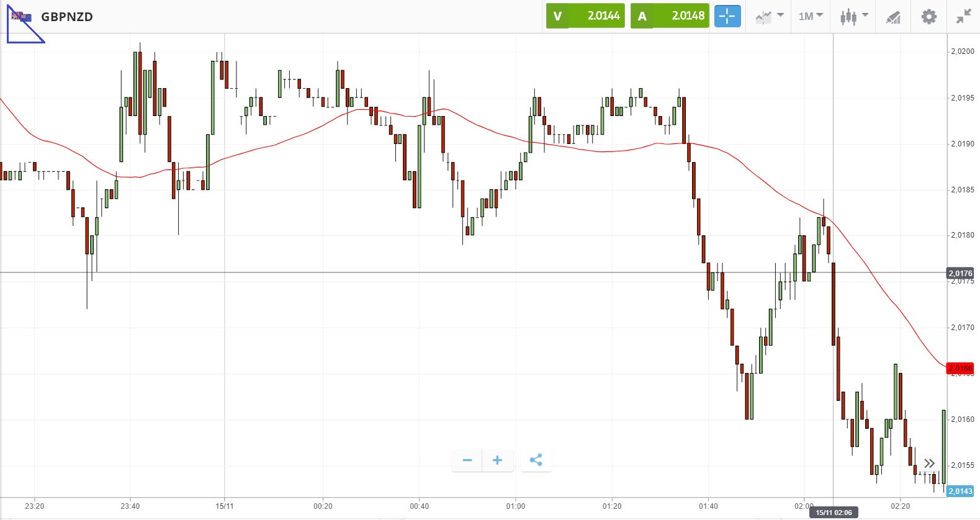The image size is (980, 520).
Task: Zoom in with the plus button
Action: click(x=497, y=460)
